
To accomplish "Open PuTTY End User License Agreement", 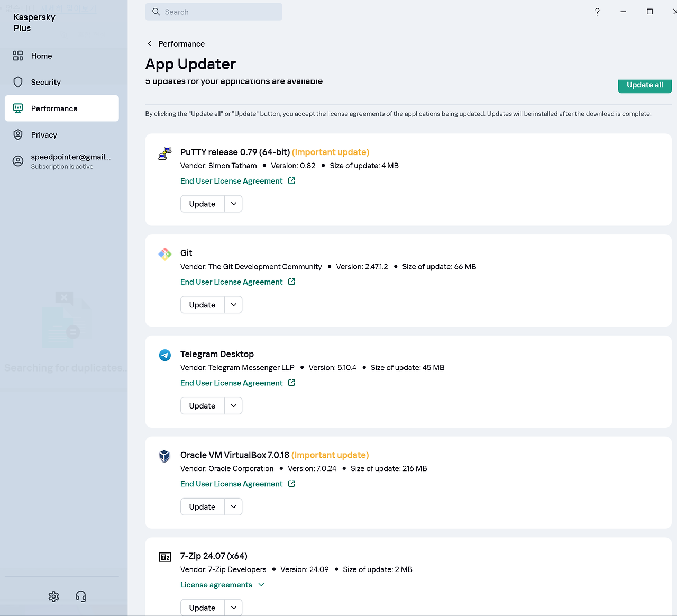I will coord(232,181).
